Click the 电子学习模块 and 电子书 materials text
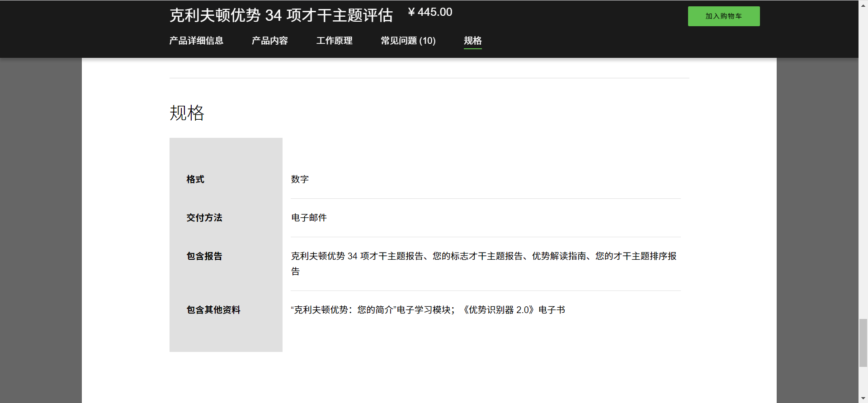868x403 pixels. [428, 310]
